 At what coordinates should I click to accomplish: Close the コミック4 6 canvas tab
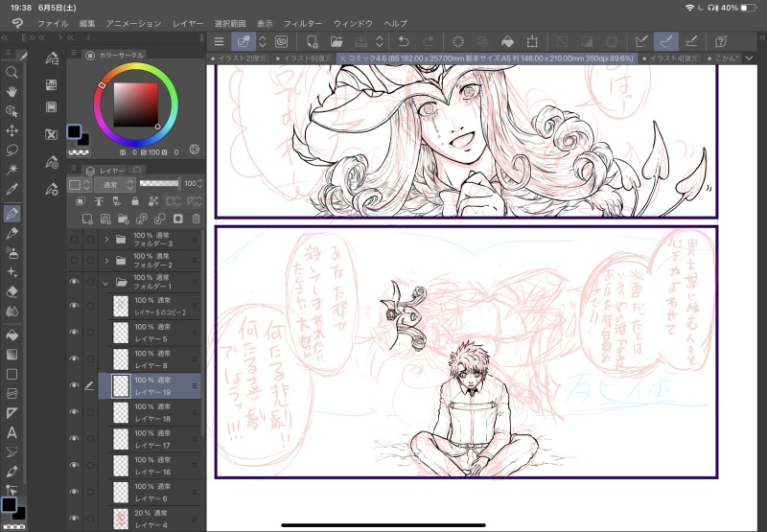point(342,58)
